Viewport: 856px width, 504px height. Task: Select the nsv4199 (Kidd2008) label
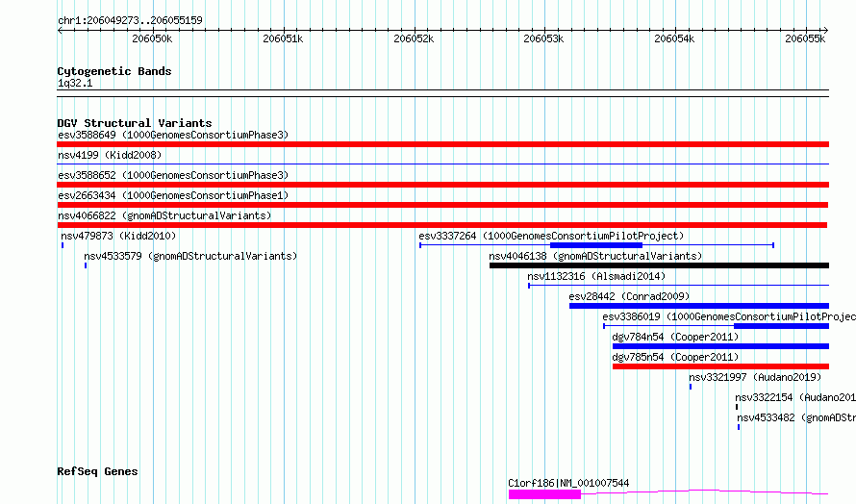click(110, 155)
